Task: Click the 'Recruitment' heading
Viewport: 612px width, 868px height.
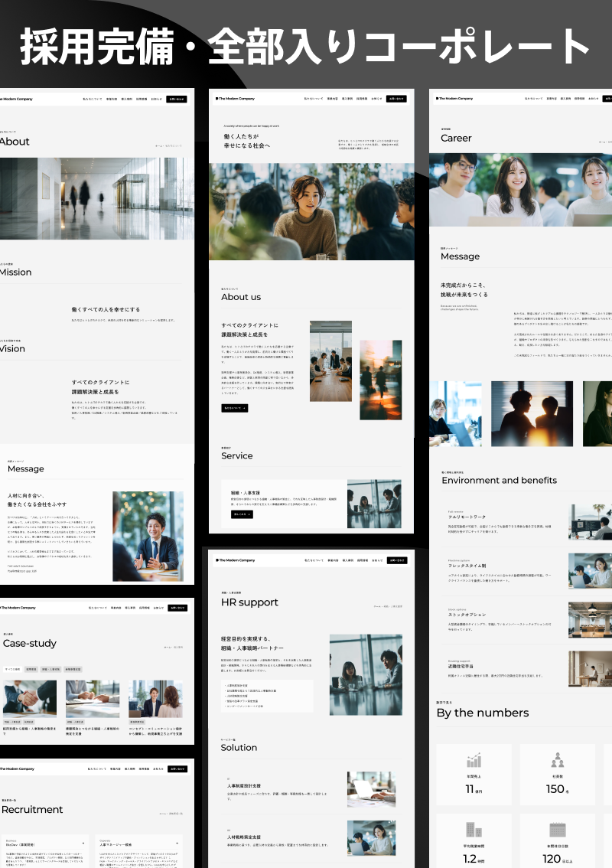Action: coord(32,809)
